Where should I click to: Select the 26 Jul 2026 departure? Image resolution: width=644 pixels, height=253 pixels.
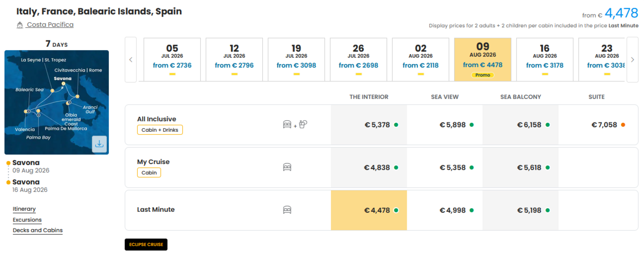tap(359, 60)
